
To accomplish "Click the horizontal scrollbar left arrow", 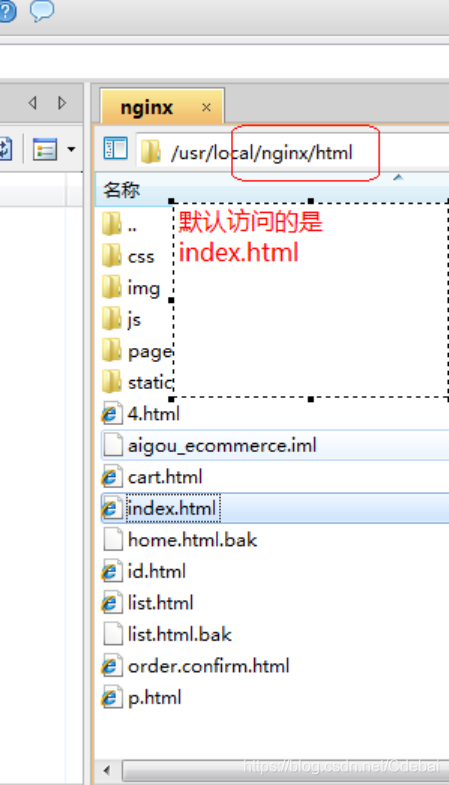I will pos(107,770).
